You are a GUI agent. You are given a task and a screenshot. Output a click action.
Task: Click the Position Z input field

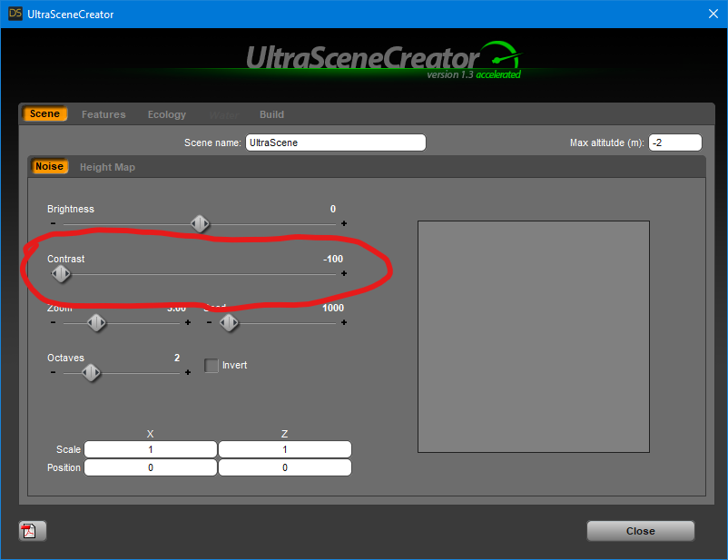[x=285, y=467]
